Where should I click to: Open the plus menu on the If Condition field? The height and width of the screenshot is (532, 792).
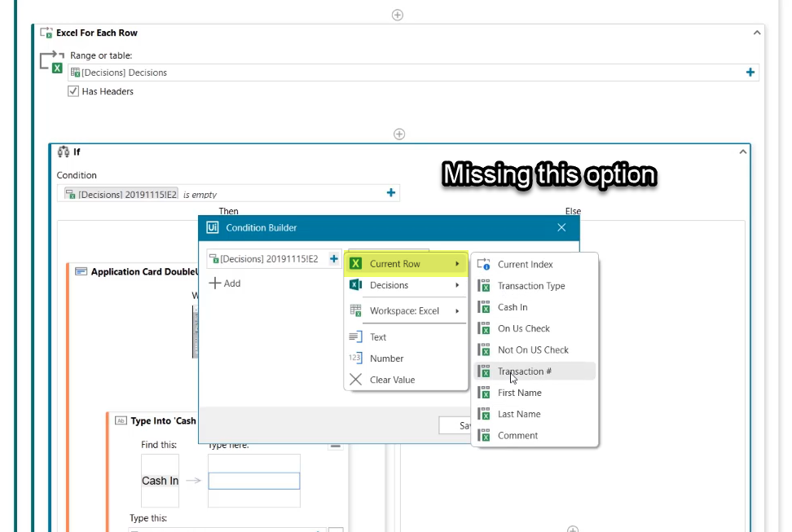pyautogui.click(x=390, y=192)
